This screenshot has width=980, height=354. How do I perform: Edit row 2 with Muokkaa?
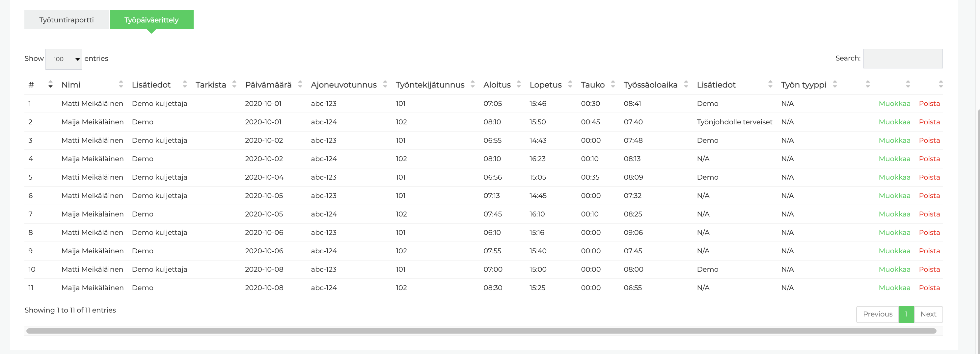[x=894, y=122]
